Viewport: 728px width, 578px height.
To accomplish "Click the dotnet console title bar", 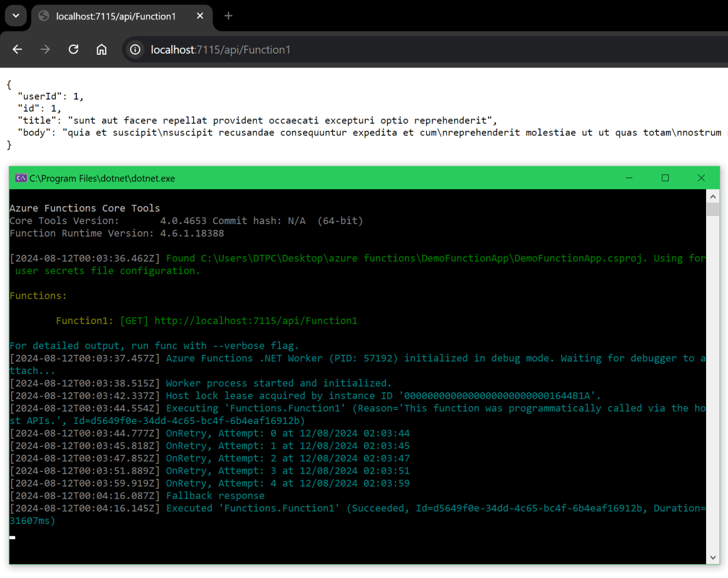I will 332,178.
